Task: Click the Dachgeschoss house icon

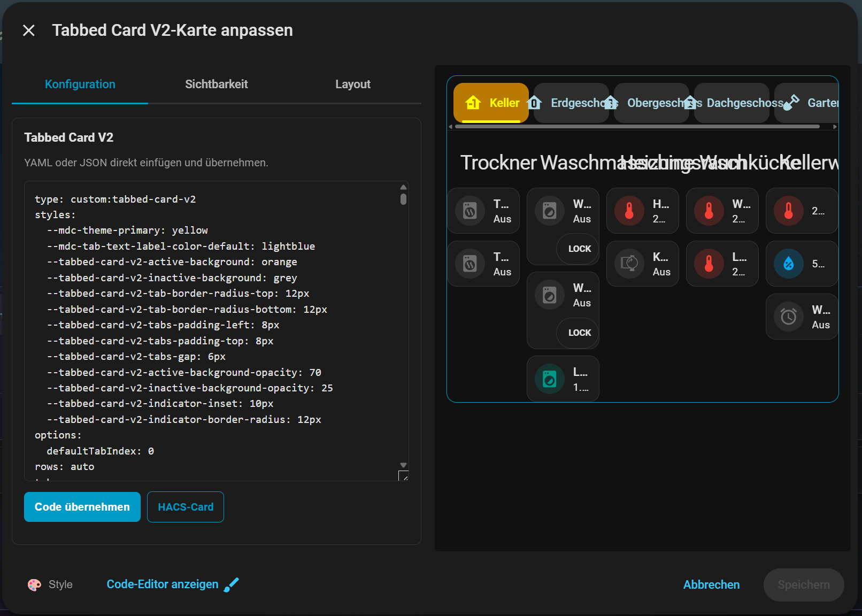Action: point(690,103)
